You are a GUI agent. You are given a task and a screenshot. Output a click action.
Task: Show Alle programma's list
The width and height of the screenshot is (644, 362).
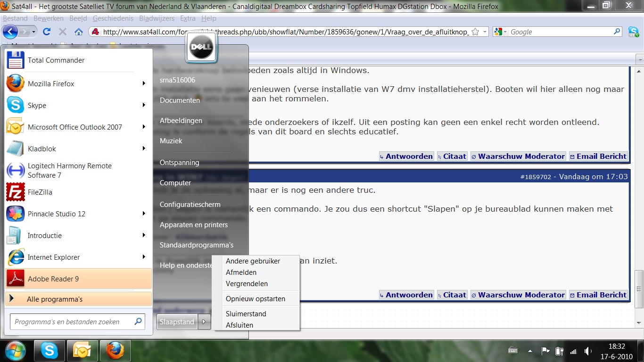[x=79, y=299]
